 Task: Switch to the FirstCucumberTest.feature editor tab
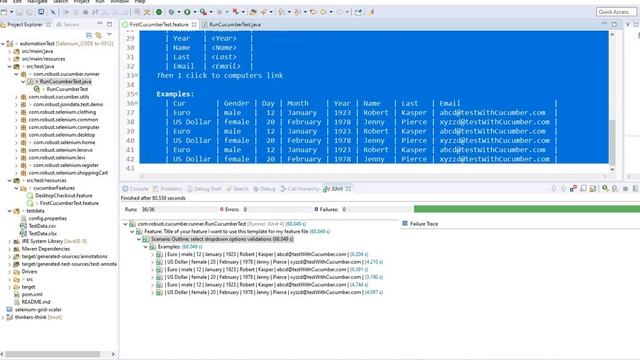159,24
